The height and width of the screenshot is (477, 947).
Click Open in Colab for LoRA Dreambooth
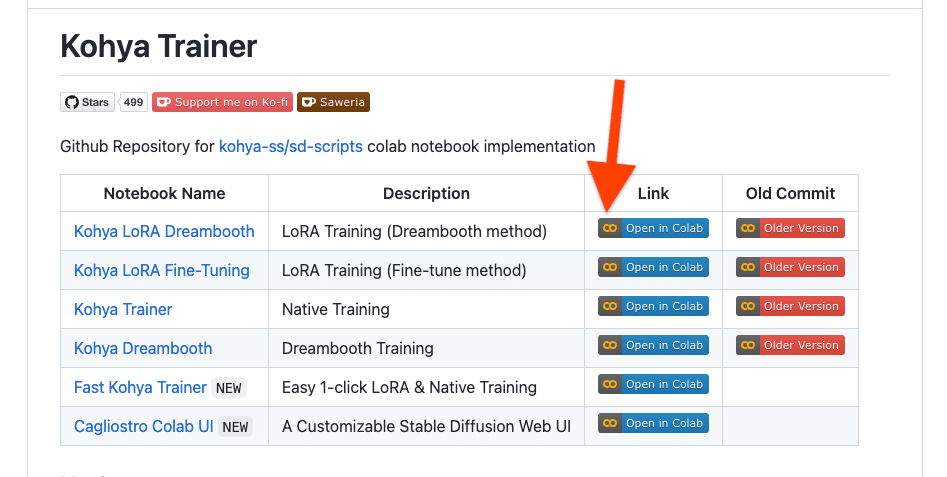tap(653, 228)
